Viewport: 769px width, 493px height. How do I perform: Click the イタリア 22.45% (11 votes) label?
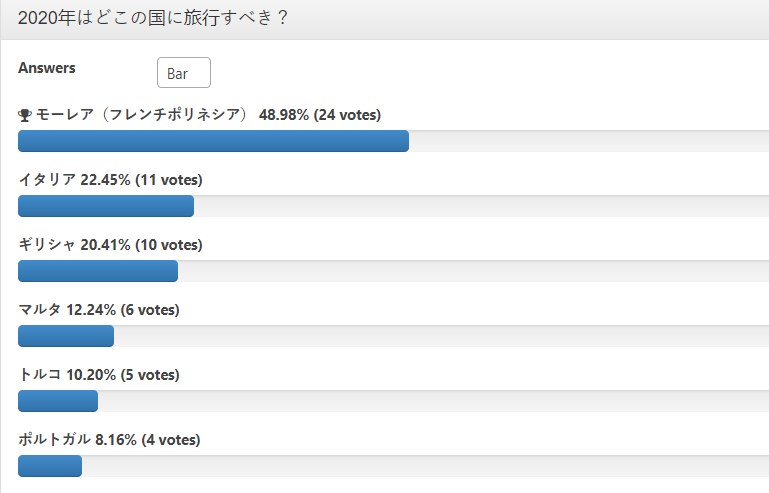pos(110,180)
